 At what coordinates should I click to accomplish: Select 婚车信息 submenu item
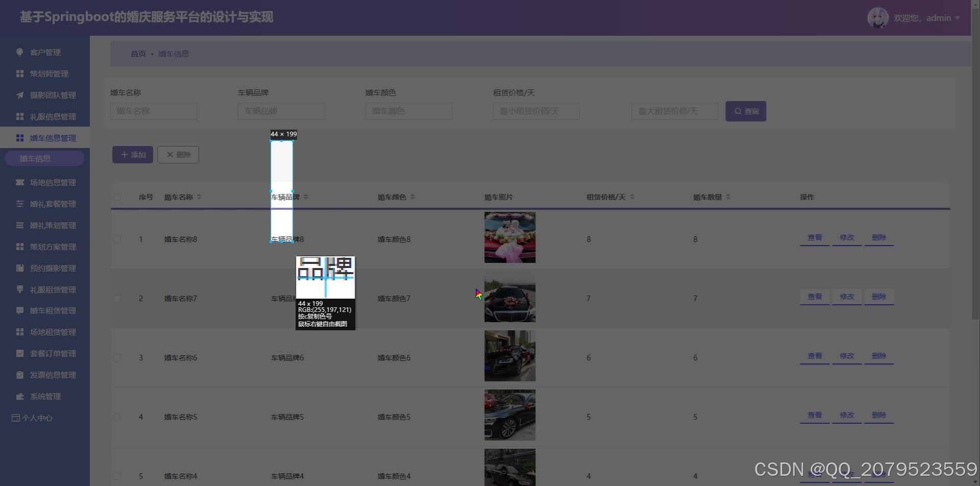[36, 158]
